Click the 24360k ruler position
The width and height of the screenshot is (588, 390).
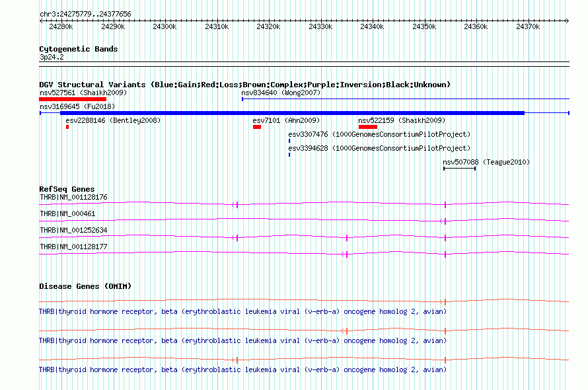click(x=476, y=26)
